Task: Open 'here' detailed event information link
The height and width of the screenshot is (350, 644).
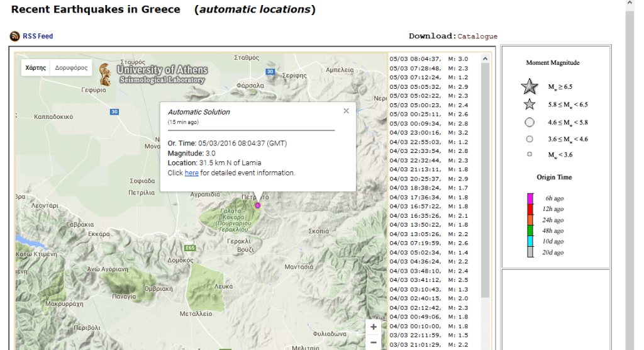Action: pos(191,172)
